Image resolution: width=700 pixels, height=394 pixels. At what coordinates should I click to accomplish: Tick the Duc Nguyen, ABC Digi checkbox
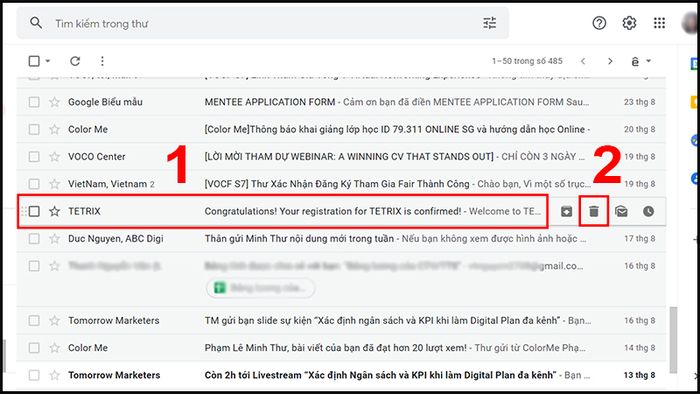[34, 239]
